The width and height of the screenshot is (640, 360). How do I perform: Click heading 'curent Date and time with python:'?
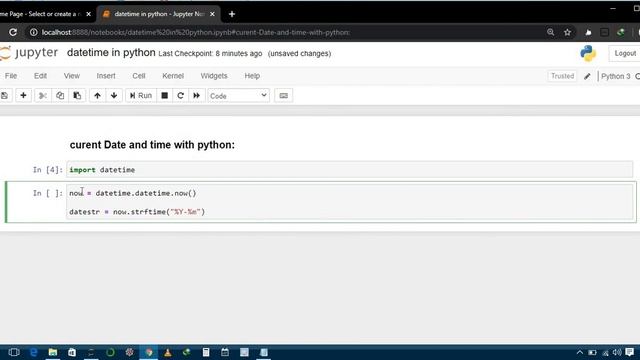pyautogui.click(x=152, y=145)
